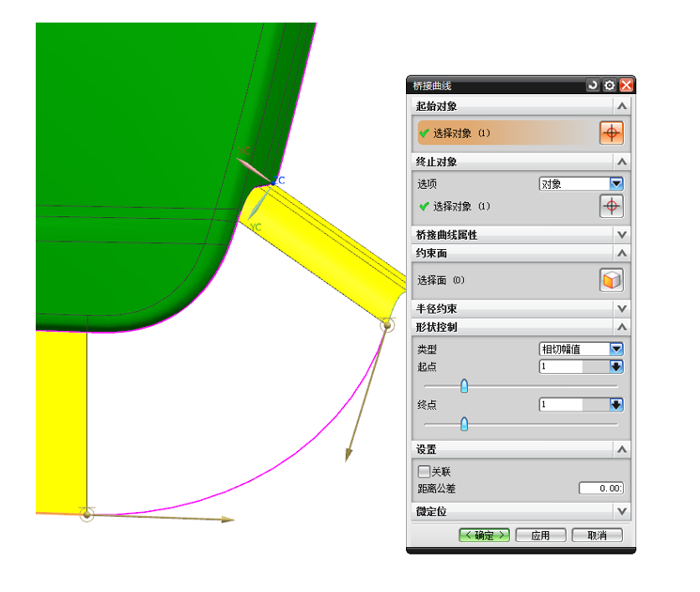Click the 应用 button
Screen dimensions: 700x592
click(540, 535)
